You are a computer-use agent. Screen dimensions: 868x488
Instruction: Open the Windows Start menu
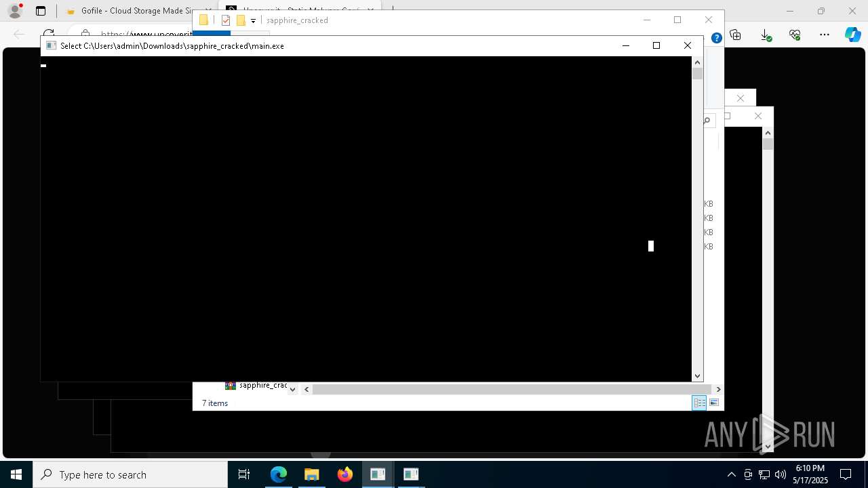tap(16, 474)
